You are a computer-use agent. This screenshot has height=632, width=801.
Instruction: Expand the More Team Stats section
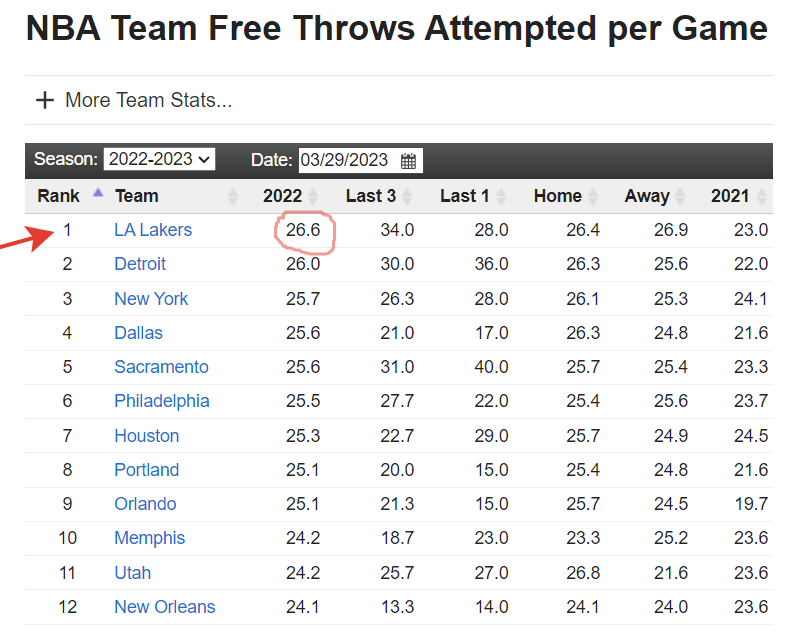[148, 100]
